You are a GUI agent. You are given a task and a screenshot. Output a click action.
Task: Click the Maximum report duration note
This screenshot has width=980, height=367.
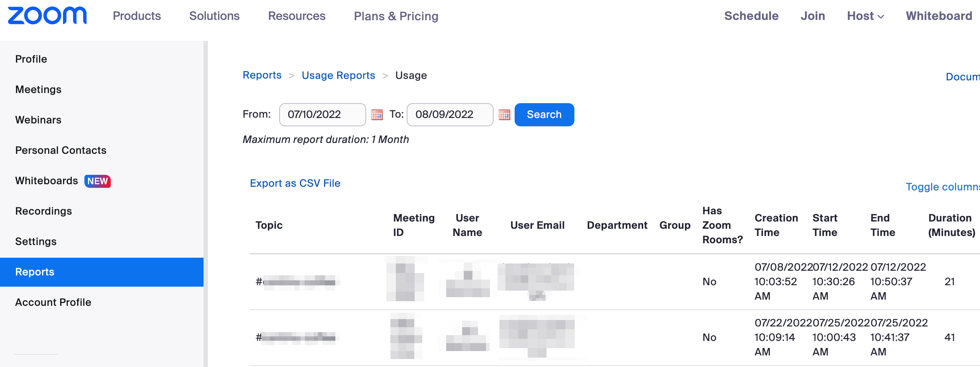click(326, 140)
